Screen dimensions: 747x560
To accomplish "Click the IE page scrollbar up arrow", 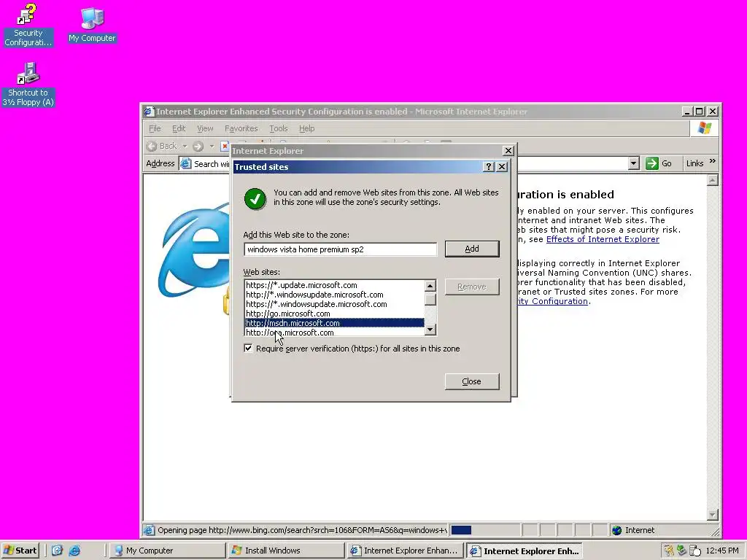I will 713,180.
